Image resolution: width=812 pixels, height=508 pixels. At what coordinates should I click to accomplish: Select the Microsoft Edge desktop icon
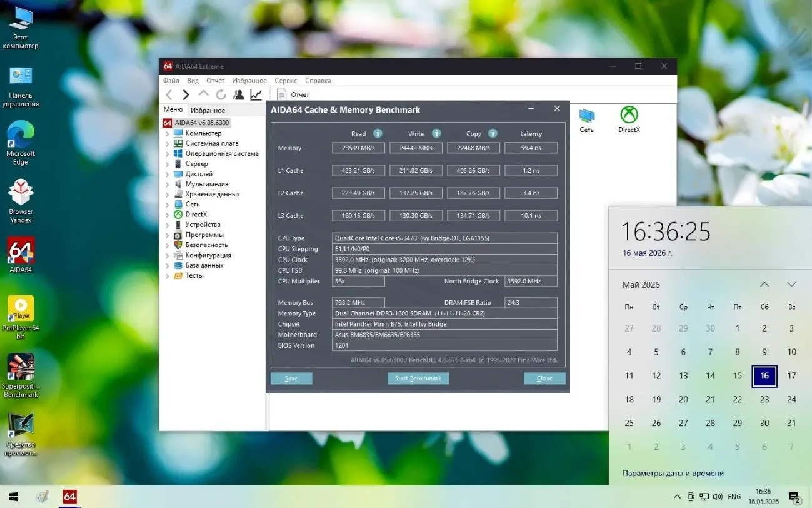point(21,144)
